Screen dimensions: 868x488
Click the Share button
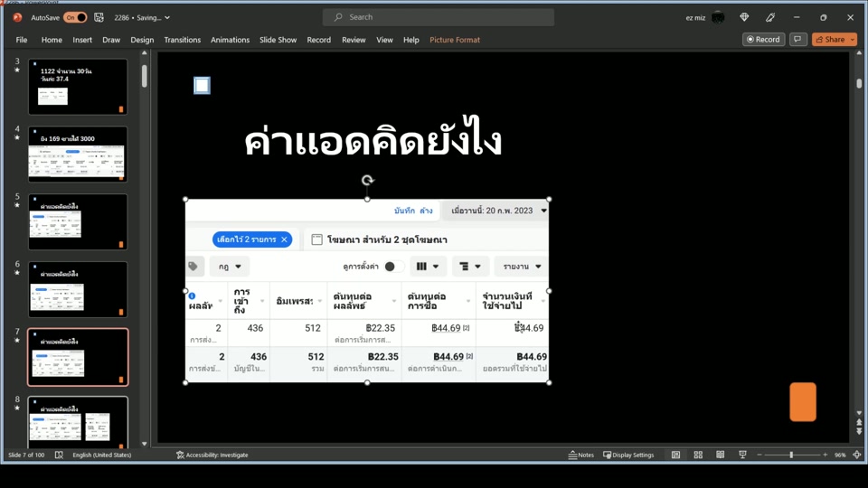tap(830, 39)
